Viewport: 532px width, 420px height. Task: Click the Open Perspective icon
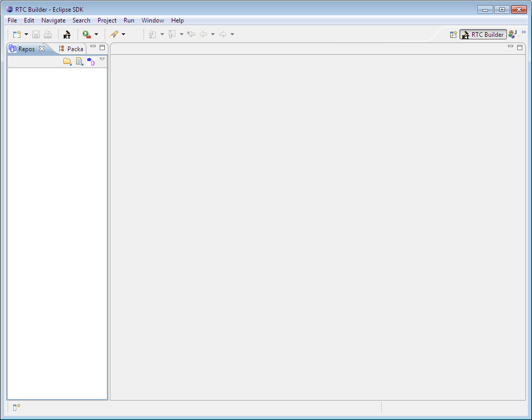click(453, 34)
